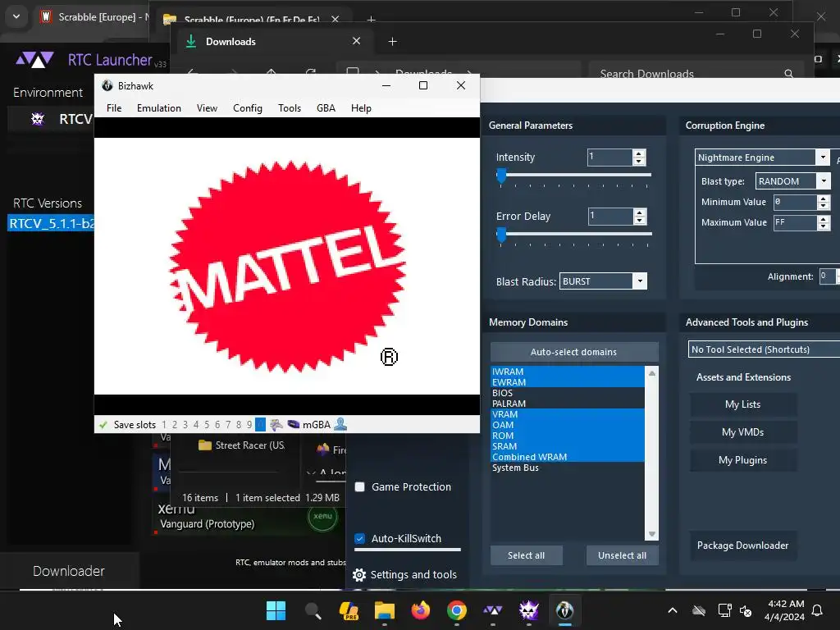Viewport: 840px width, 630px height.
Task: Decrease the Maximum Value spinner
Action: click(x=824, y=226)
